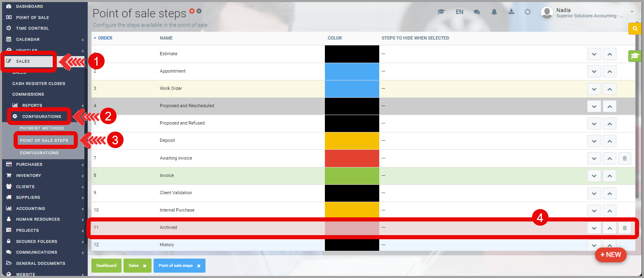Move the Work Order step up
Image resolution: width=644 pixels, height=278 pixels.
pyautogui.click(x=609, y=89)
